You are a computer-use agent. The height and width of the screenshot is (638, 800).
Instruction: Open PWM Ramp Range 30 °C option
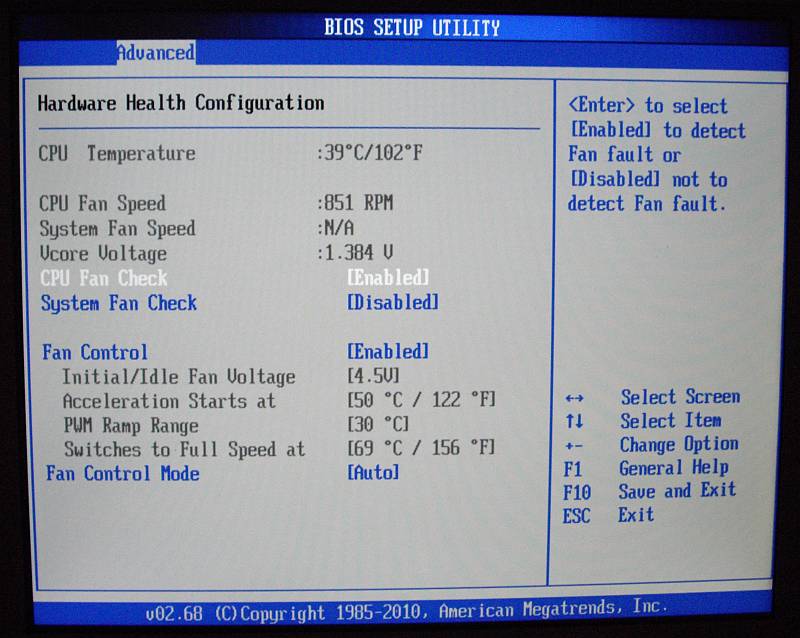[x=378, y=424]
